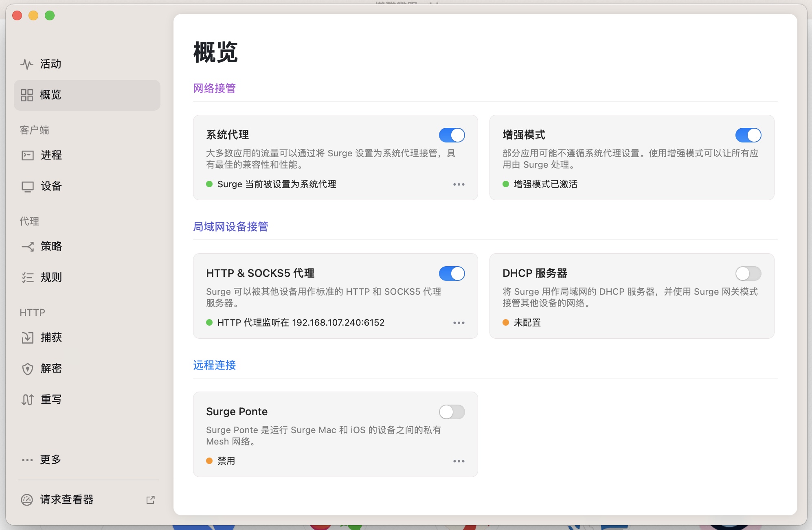Go to 设备 in the sidebar
This screenshot has height=530, width=812.
tap(87, 186)
